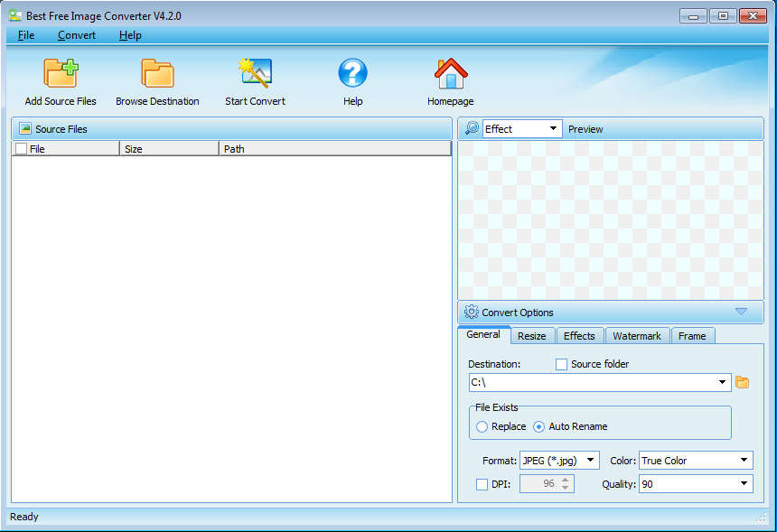Select the Replace radio button
Screen dimensions: 777x532
482,426
